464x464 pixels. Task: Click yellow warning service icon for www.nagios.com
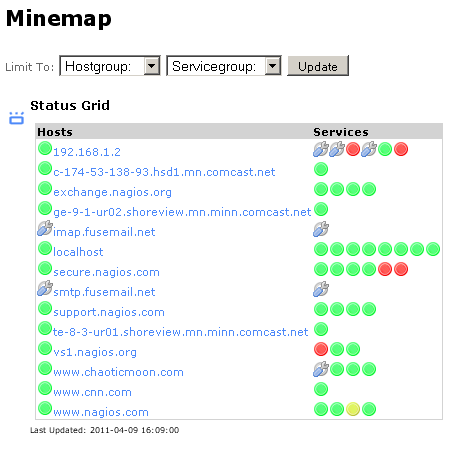coord(353,409)
